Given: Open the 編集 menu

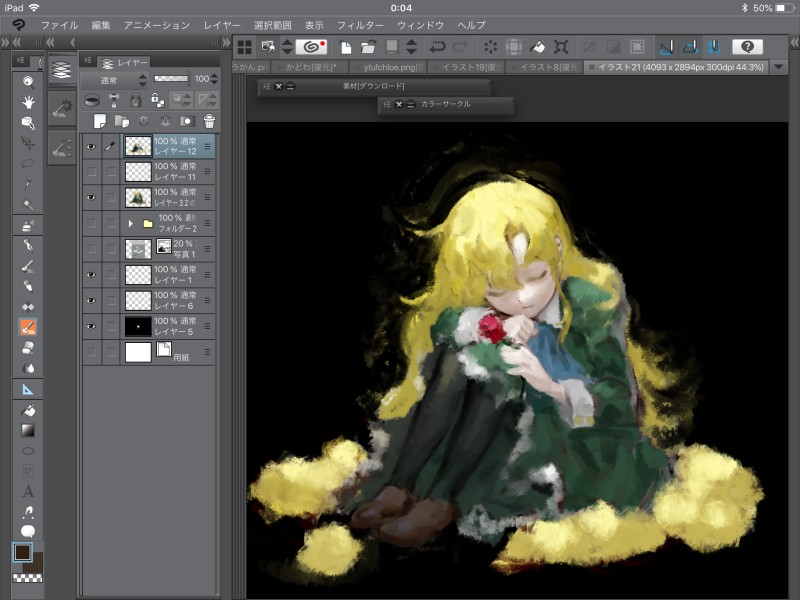Looking at the screenshot, I should tap(101, 25).
